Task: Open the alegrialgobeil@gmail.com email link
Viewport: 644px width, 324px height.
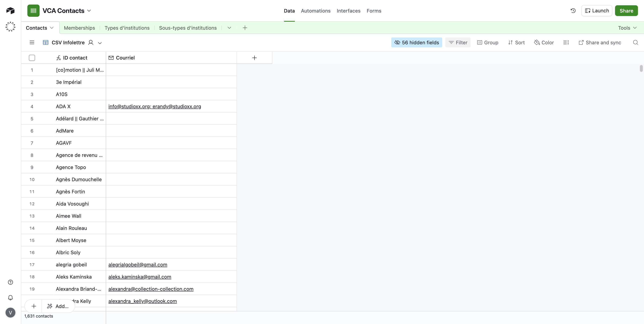Action: pyautogui.click(x=138, y=264)
